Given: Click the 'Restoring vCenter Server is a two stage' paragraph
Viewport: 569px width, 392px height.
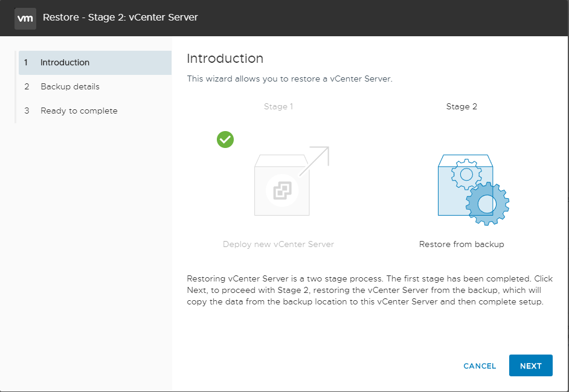Looking at the screenshot, I should [370, 290].
